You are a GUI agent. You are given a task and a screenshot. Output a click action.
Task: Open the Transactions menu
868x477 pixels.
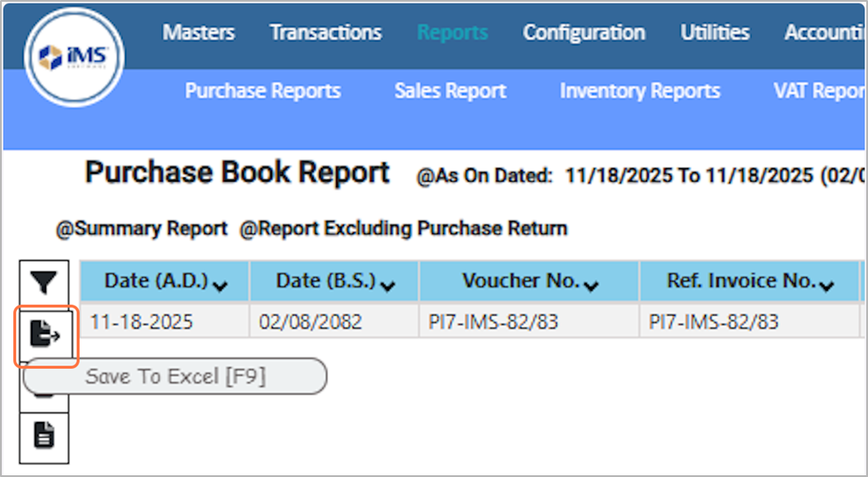point(325,33)
